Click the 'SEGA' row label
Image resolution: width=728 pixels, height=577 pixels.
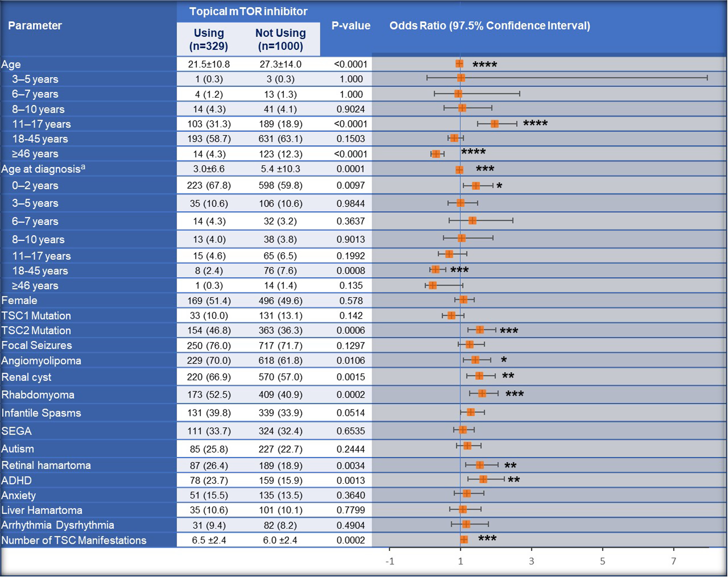click(16, 431)
